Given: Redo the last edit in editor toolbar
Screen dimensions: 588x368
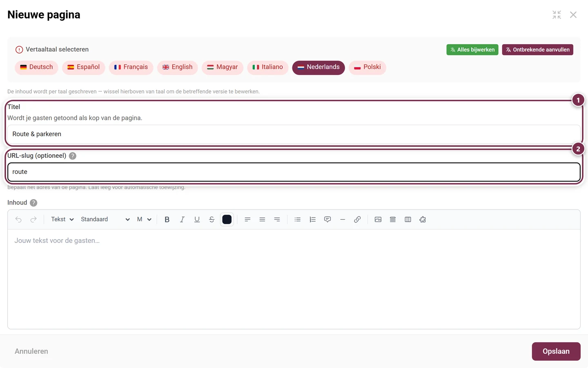Looking at the screenshot, I should (x=33, y=220).
